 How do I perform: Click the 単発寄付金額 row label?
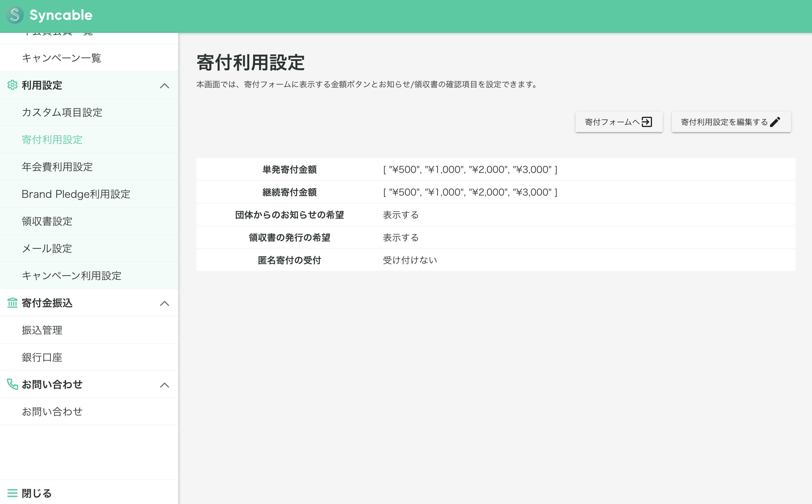point(290,170)
